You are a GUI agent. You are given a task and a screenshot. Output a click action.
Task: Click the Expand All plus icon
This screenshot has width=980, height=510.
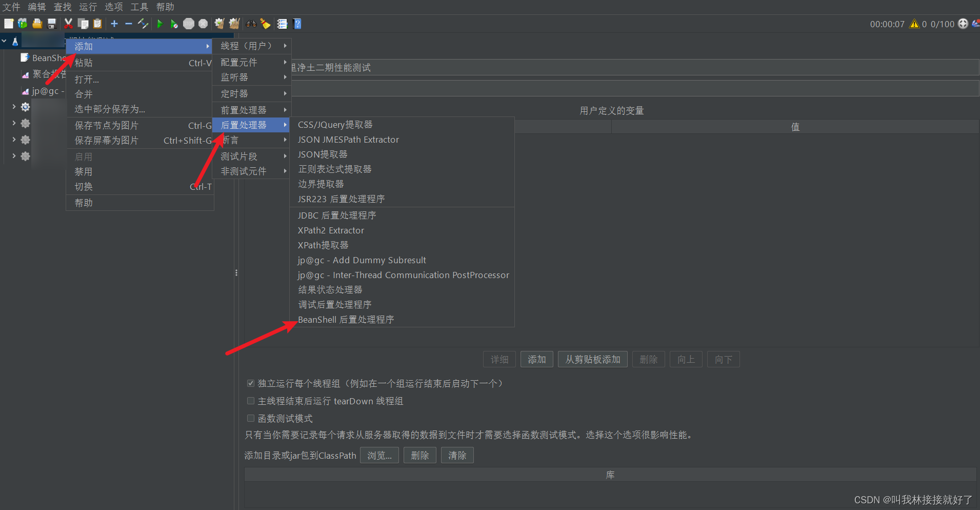tap(114, 24)
